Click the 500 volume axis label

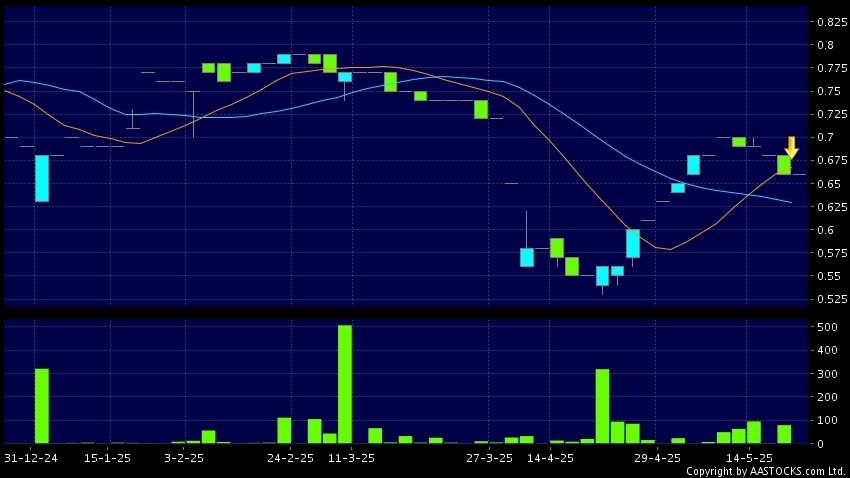click(x=827, y=327)
